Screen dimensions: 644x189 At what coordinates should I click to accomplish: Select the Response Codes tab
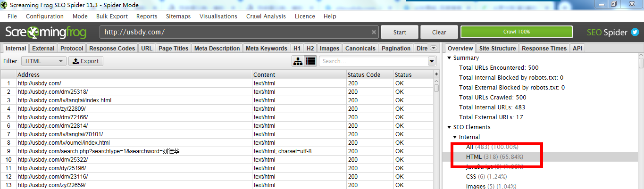(x=112, y=48)
